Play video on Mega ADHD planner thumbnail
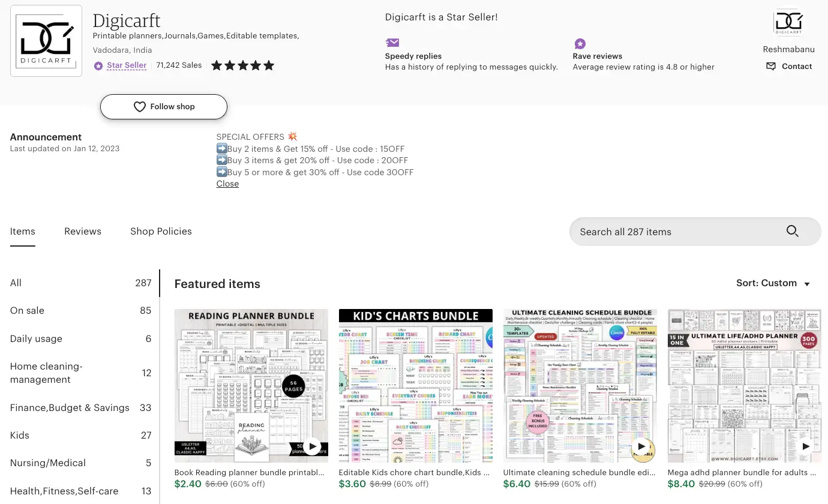Image resolution: width=828 pixels, height=504 pixels. pos(805,446)
